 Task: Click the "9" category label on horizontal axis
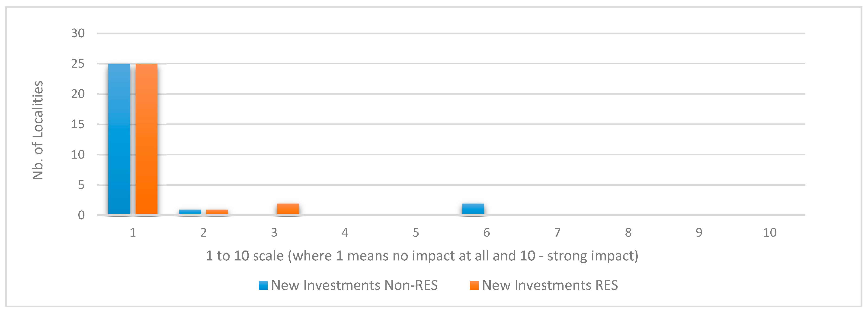click(x=699, y=233)
